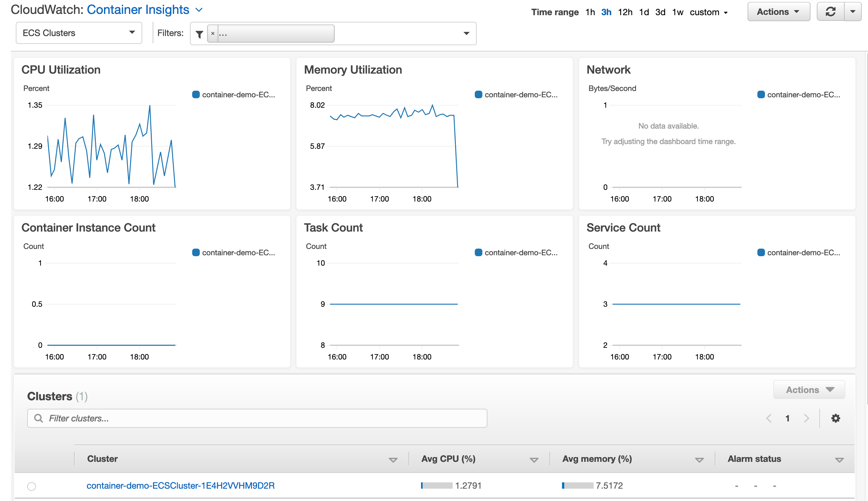This screenshot has width=868, height=501.
Task: Click Memory Utilization legend color swatch
Action: pyautogui.click(x=478, y=95)
